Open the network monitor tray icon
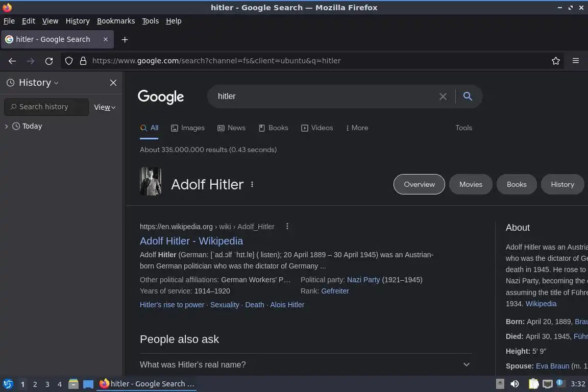This screenshot has width=588, height=392. (548, 384)
